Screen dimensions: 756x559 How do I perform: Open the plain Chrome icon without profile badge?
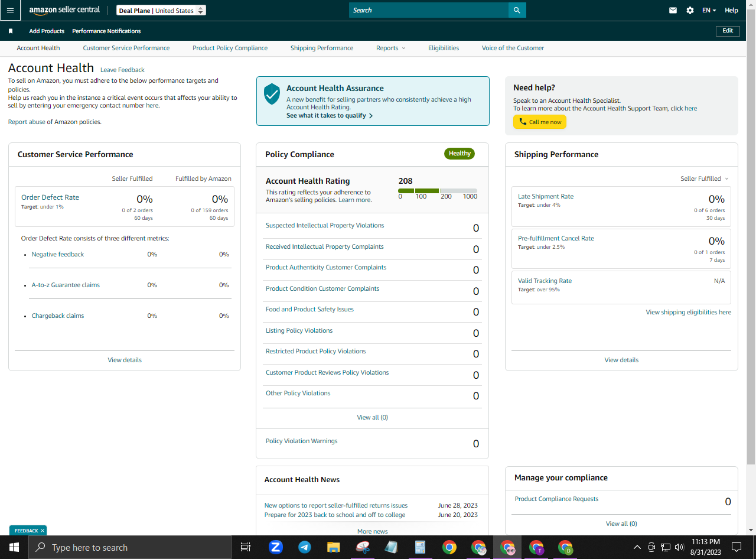click(x=449, y=547)
